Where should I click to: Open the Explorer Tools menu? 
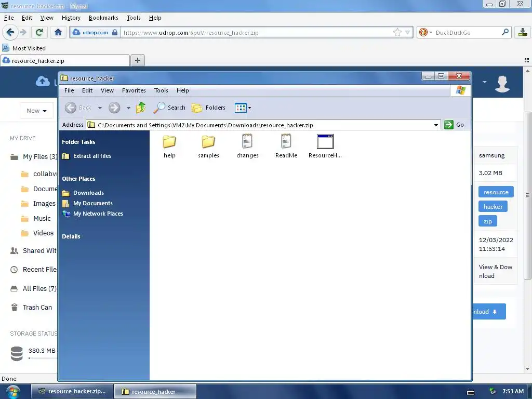point(161,90)
